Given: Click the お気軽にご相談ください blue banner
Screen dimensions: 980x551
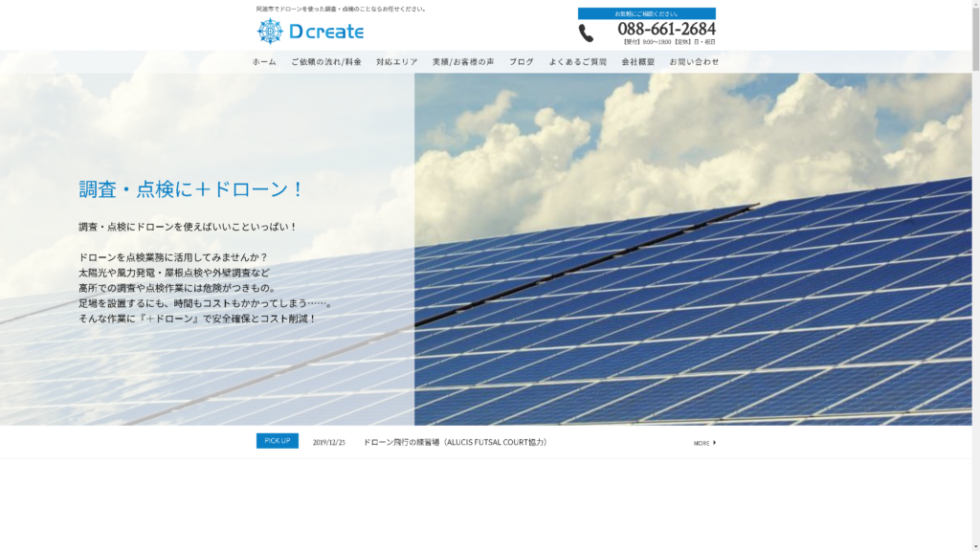Looking at the screenshot, I should click(x=646, y=13).
